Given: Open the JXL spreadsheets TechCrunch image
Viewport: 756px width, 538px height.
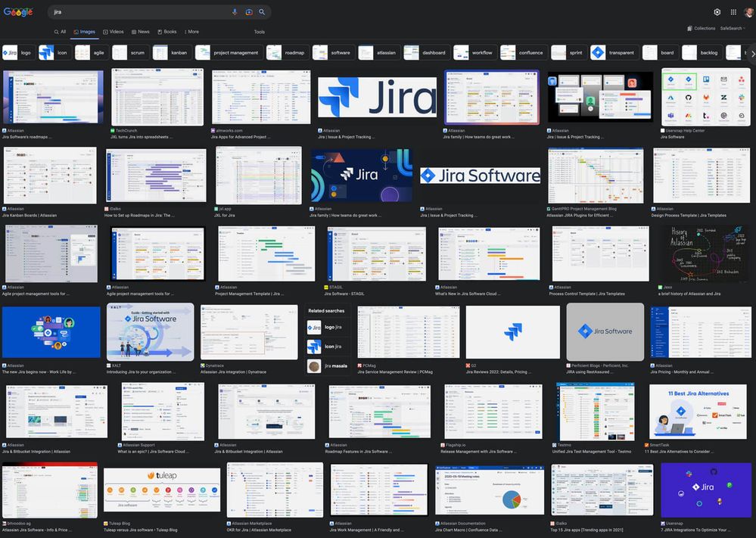Looking at the screenshot, I should (x=157, y=97).
